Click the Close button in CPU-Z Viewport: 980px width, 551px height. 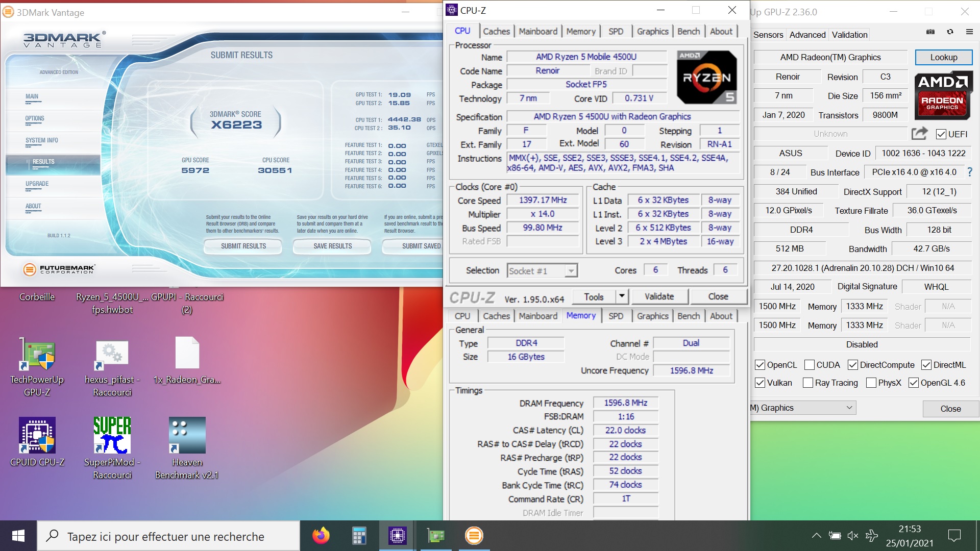[x=718, y=296]
